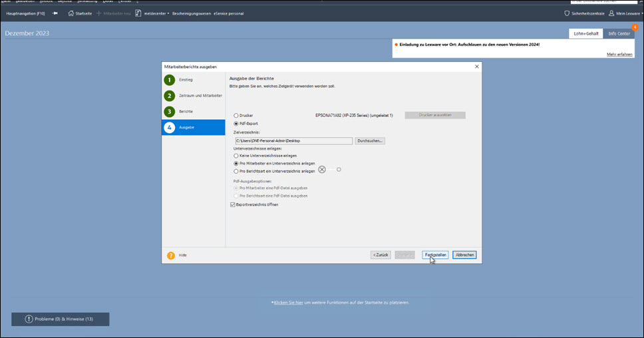This screenshot has height=338, width=644.
Task: Click the pin icon beside Hauptnavigation
Action: point(55,13)
